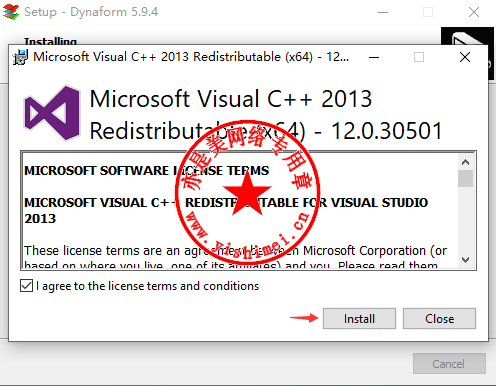Image resolution: width=496 pixels, height=386 pixels.
Task: Click the Close button in redistributable dialog
Action: pyautogui.click(x=439, y=319)
